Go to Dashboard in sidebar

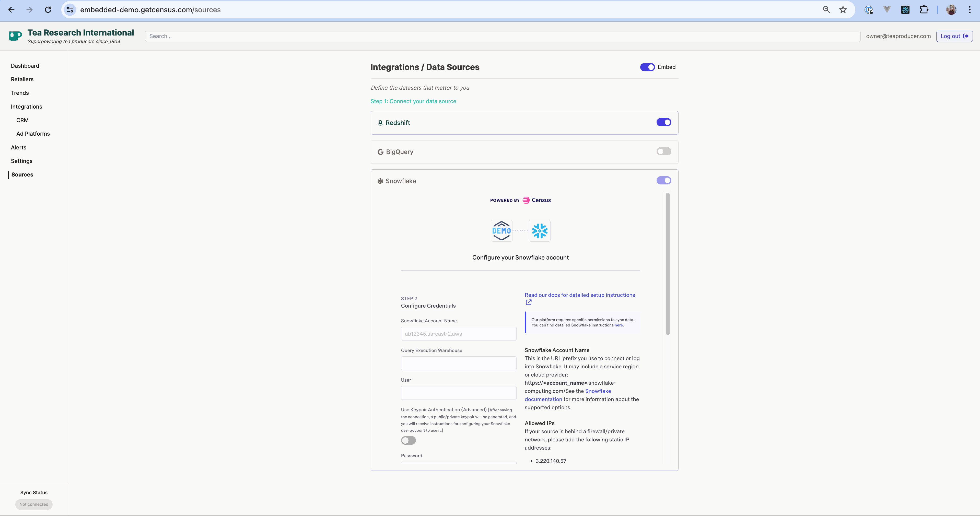pyautogui.click(x=25, y=66)
